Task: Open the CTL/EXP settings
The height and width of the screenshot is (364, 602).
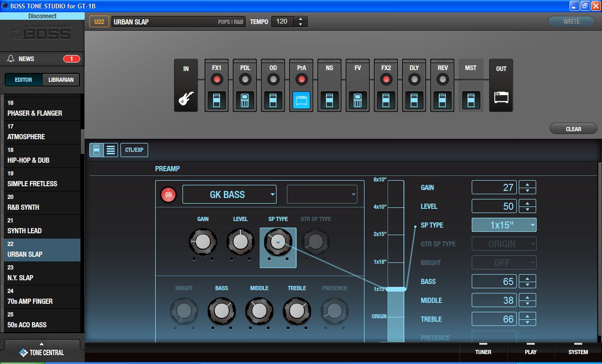Action: (x=134, y=150)
